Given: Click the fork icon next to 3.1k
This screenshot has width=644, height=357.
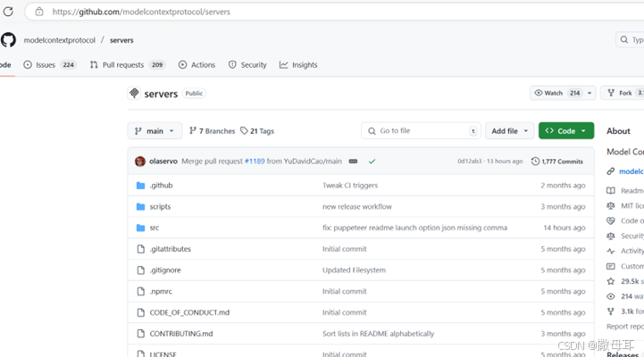Looking at the screenshot, I should (x=611, y=311).
